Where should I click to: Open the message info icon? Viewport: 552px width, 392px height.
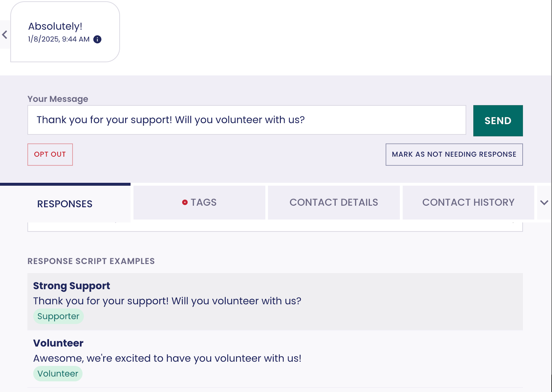click(x=98, y=39)
